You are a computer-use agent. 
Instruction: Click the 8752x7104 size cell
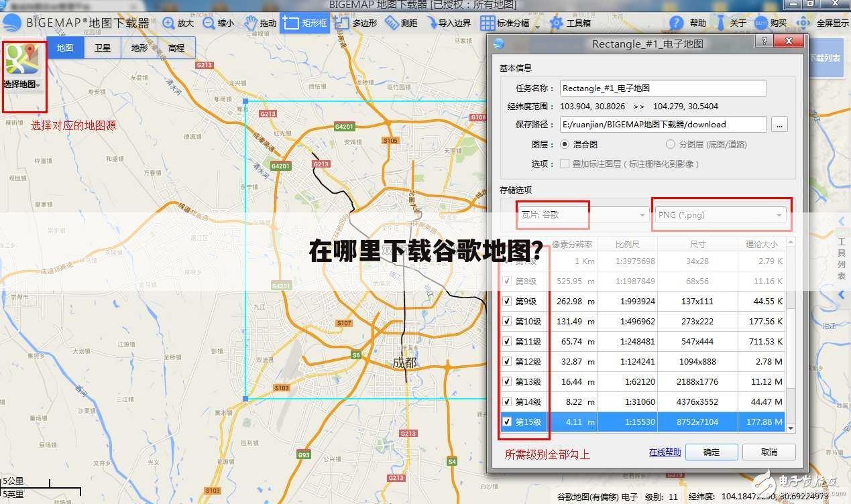[697, 422]
